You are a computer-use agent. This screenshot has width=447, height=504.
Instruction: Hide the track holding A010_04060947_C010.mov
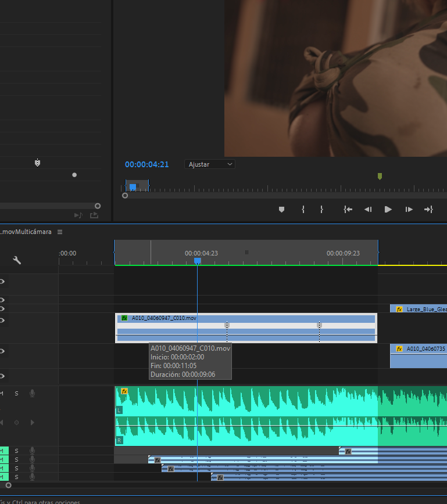click(2, 320)
